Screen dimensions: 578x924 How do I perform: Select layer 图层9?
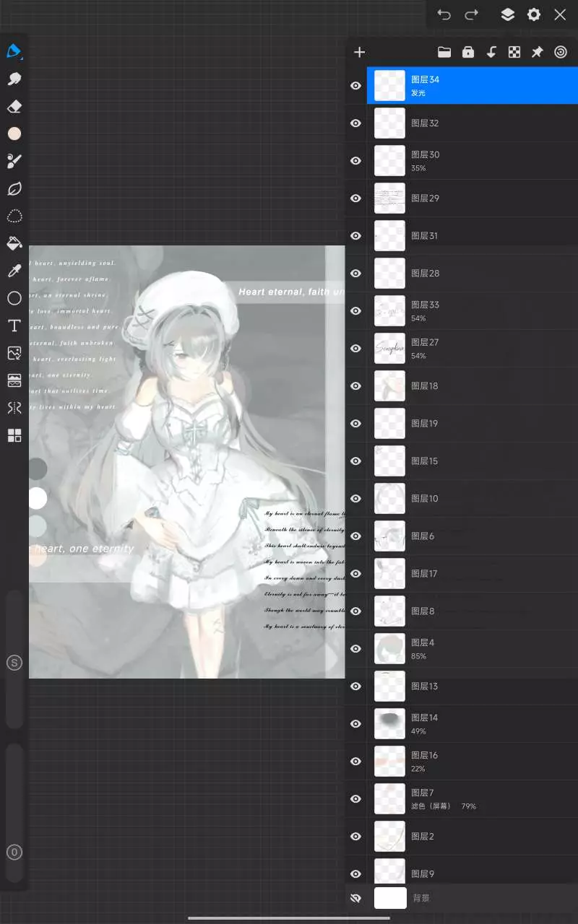pyautogui.click(x=473, y=871)
